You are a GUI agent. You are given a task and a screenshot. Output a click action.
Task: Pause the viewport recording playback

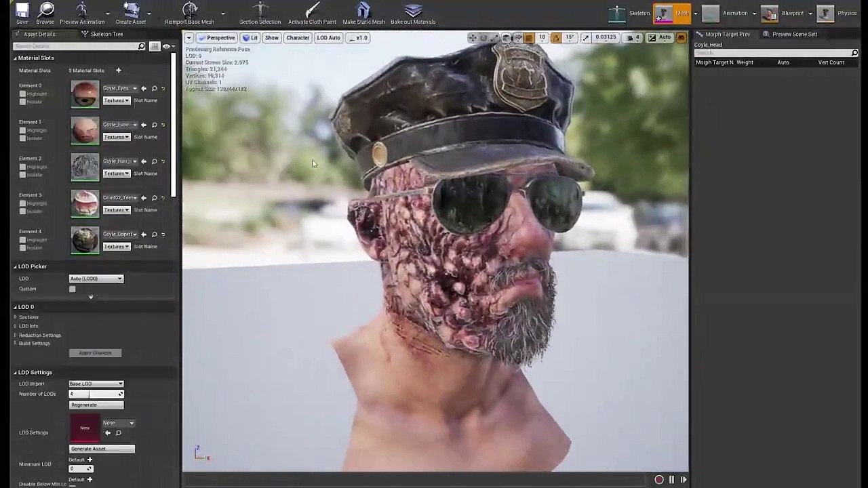pyautogui.click(x=671, y=480)
